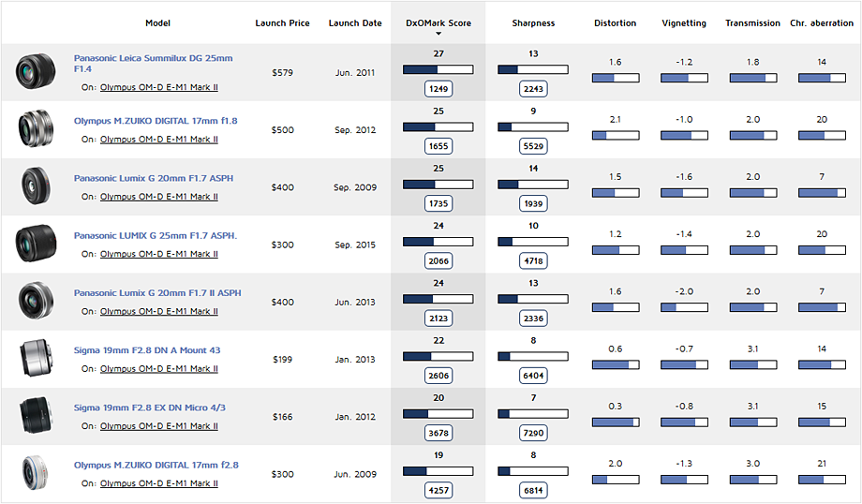Screen dimensions: 862x504
Task: Sort table by Launch Price header
Action: 282,23
